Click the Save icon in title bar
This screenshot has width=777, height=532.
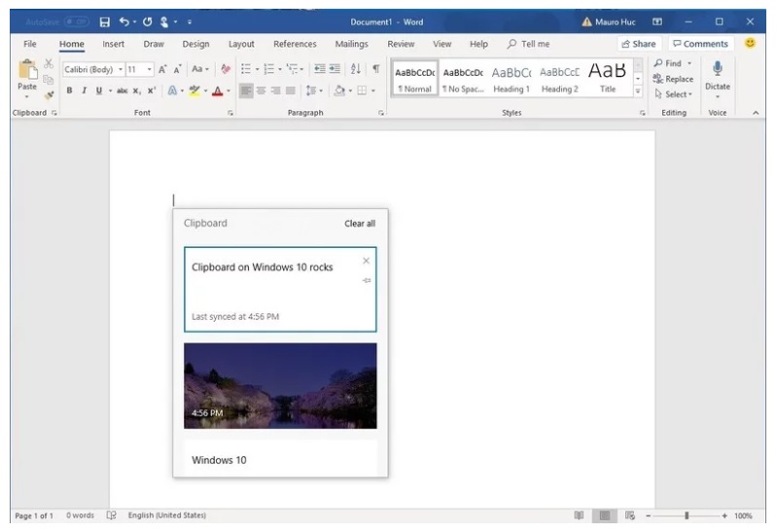[x=105, y=21]
